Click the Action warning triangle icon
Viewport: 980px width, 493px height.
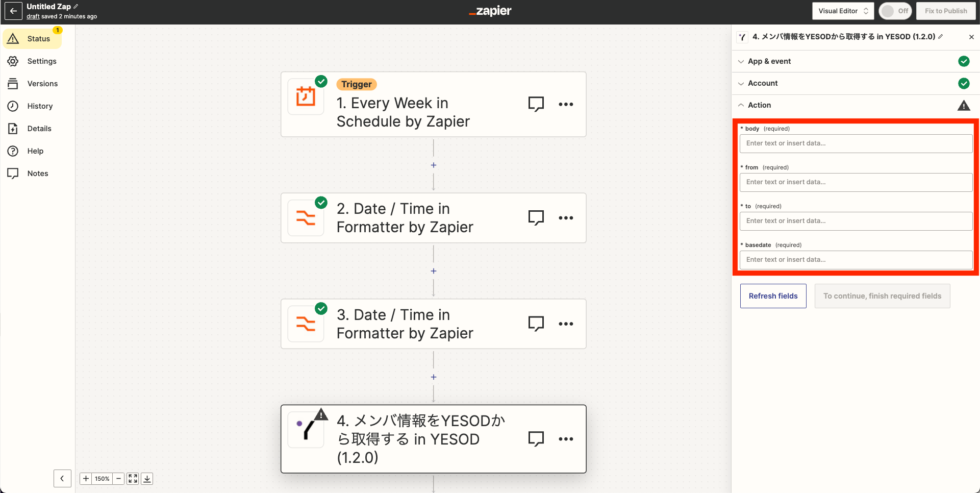pos(964,105)
